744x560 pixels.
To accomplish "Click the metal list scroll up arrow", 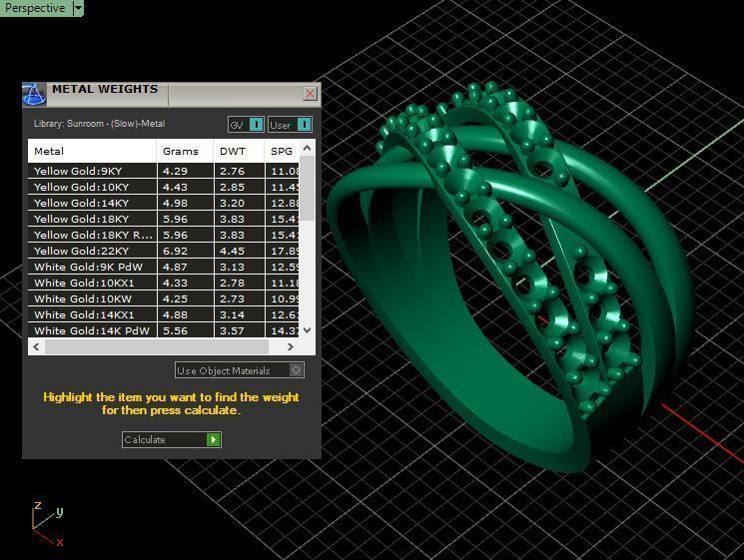I will (307, 148).
